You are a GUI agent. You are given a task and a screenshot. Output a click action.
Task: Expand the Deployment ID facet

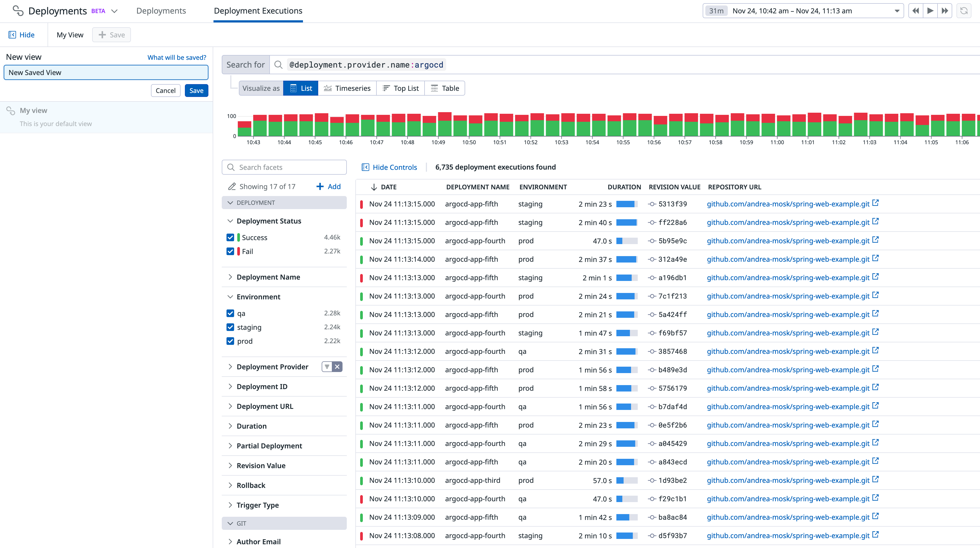[230, 386]
